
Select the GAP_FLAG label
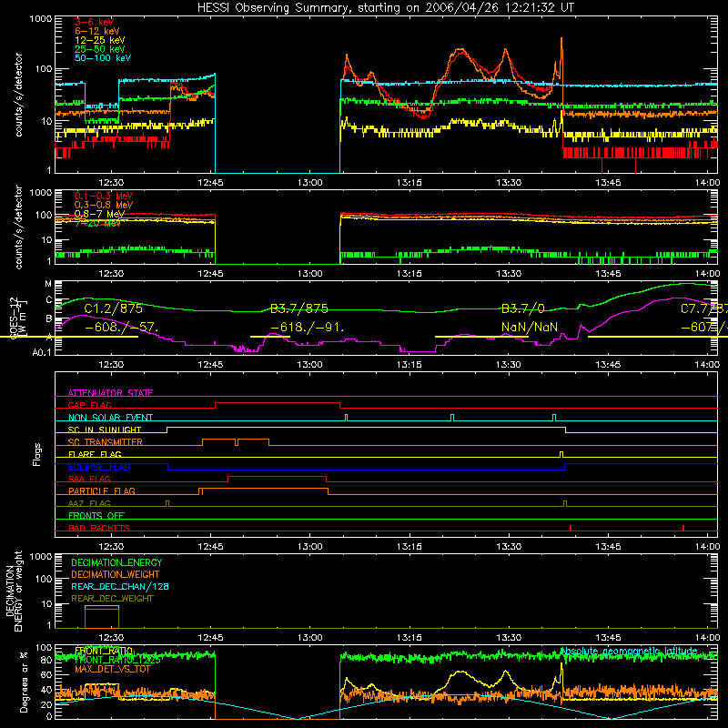[x=89, y=405]
